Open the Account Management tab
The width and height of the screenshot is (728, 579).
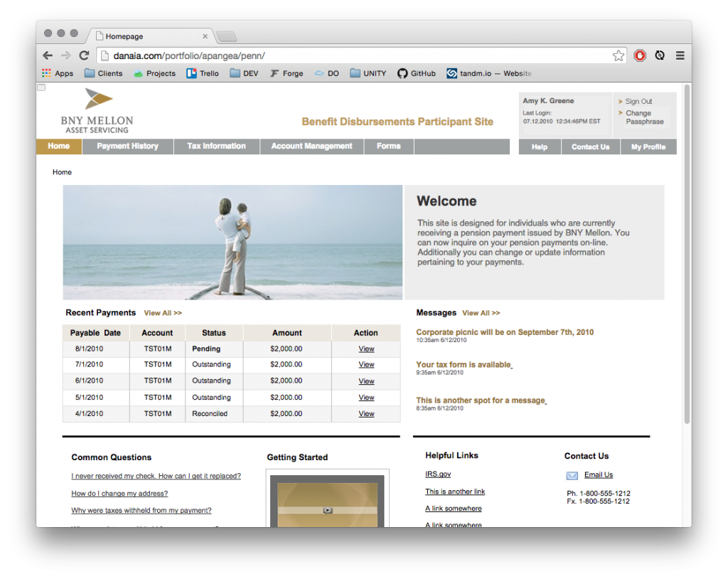click(311, 147)
